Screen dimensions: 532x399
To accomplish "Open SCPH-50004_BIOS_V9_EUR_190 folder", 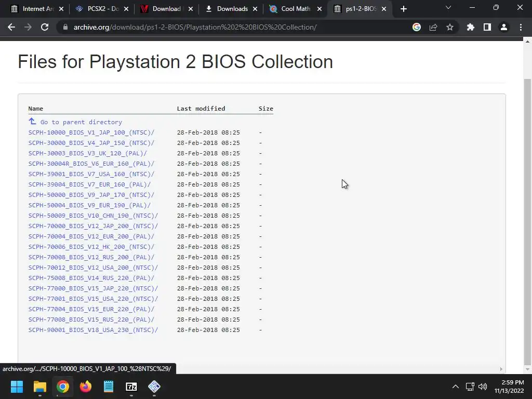I will point(89,205).
